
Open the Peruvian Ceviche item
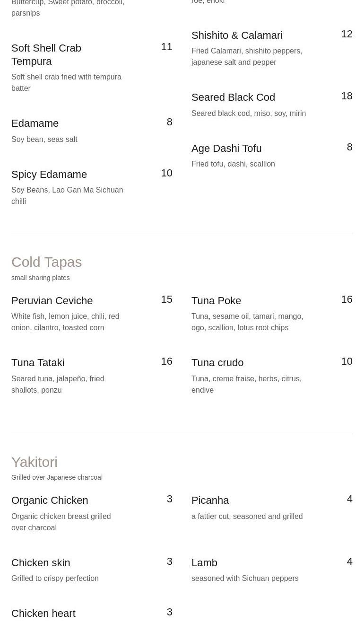click(x=52, y=301)
